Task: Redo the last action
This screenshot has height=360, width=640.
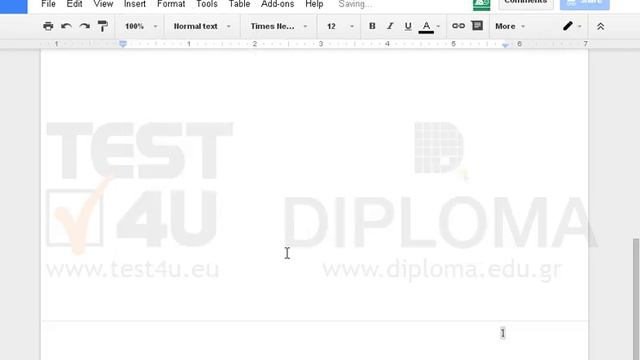Action: point(84,26)
